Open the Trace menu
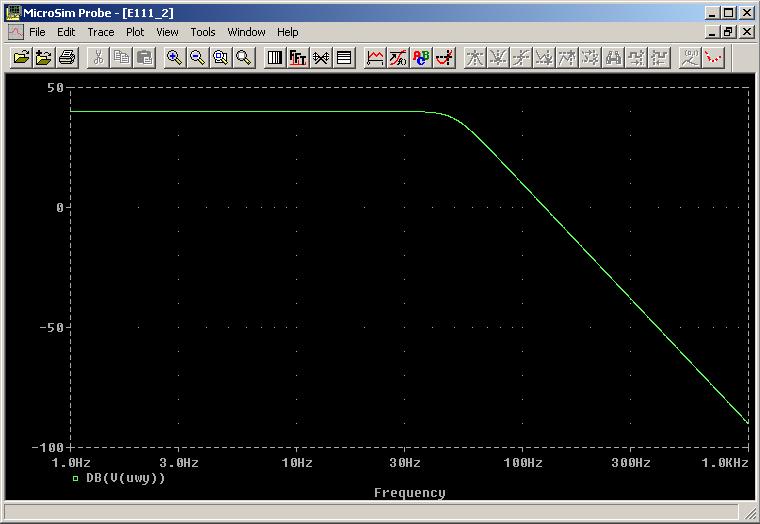Screen dimensions: 760x524 [x=101, y=32]
